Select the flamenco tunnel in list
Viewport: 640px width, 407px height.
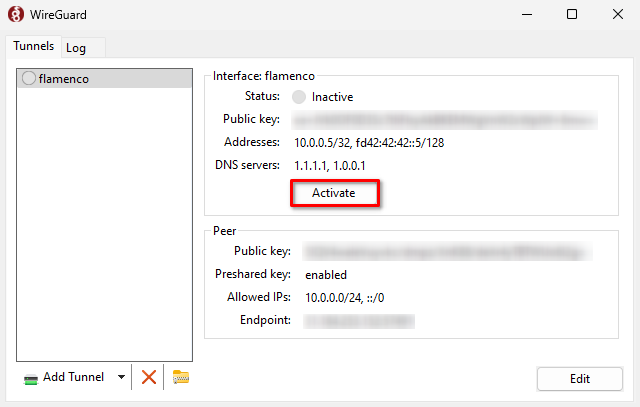pyautogui.click(x=105, y=78)
